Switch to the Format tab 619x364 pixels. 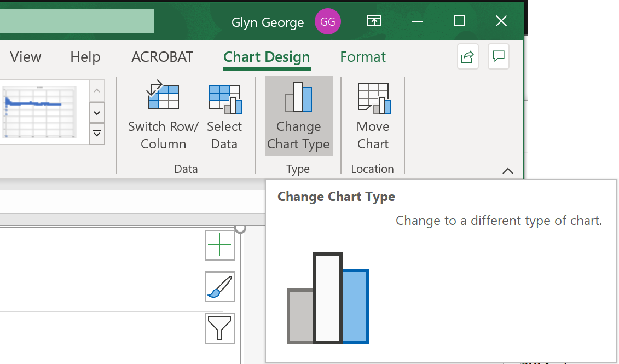pyautogui.click(x=363, y=57)
